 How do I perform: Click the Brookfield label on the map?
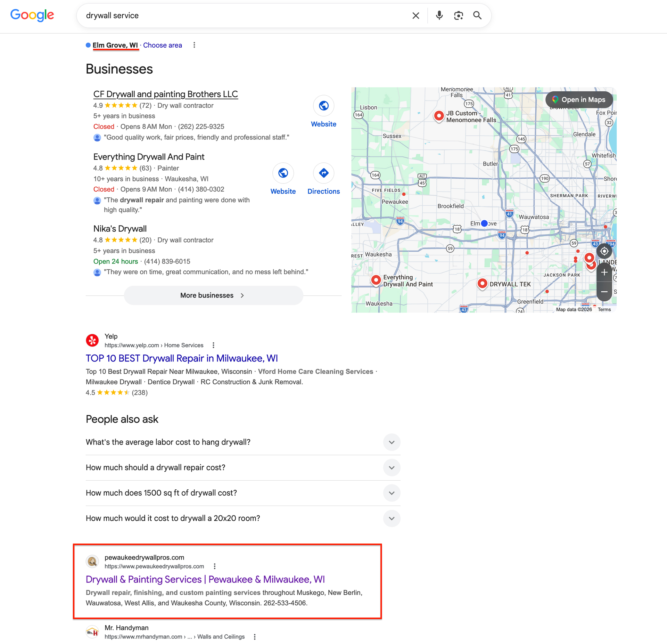[x=451, y=206]
